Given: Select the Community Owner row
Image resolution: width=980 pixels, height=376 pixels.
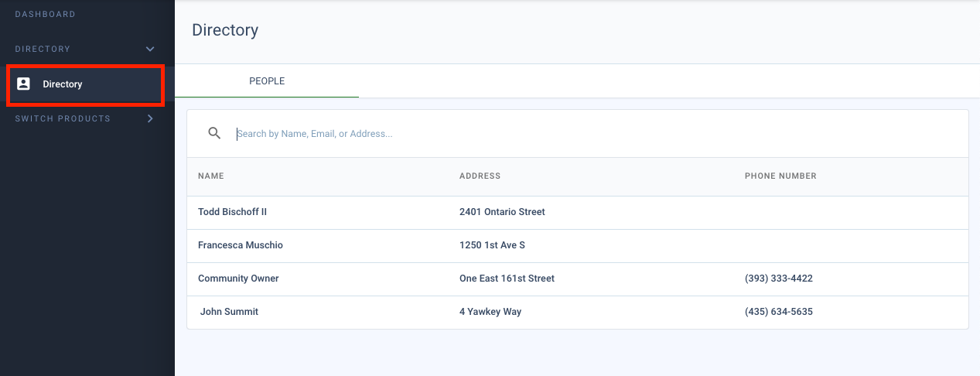Looking at the screenshot, I should [578, 279].
